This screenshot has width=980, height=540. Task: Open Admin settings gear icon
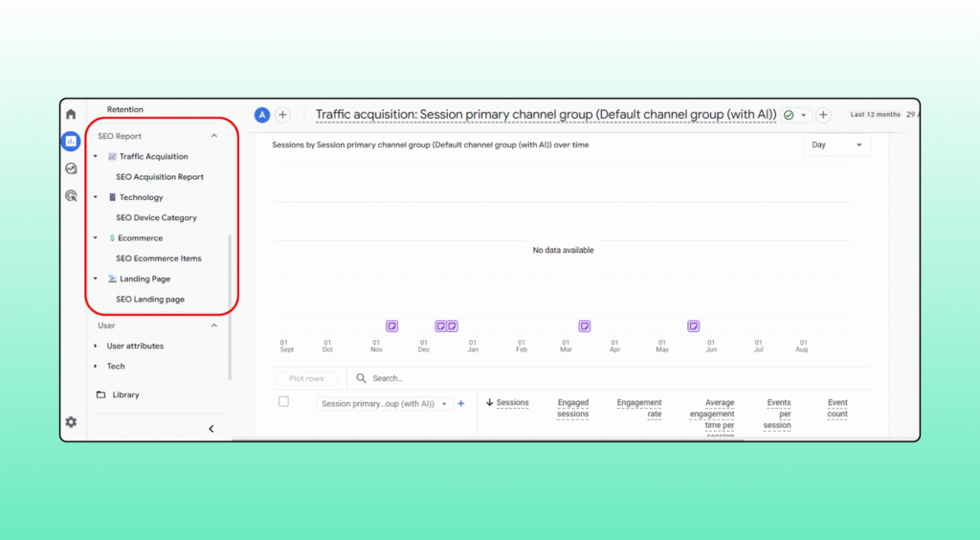71,422
